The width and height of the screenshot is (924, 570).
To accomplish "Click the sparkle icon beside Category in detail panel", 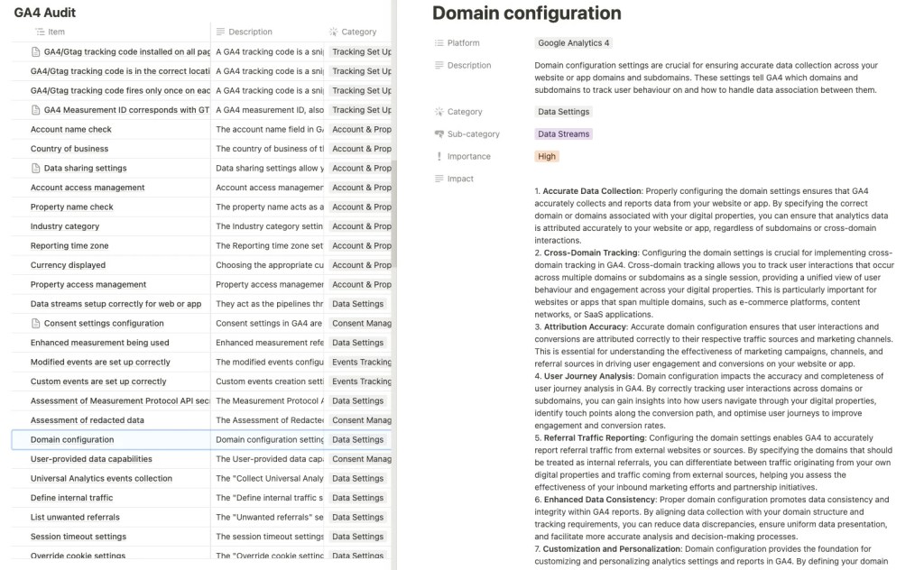I will [x=439, y=112].
